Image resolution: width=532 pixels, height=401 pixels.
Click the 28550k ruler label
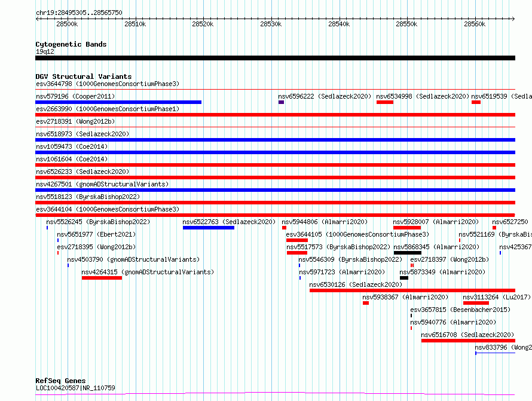(x=407, y=24)
